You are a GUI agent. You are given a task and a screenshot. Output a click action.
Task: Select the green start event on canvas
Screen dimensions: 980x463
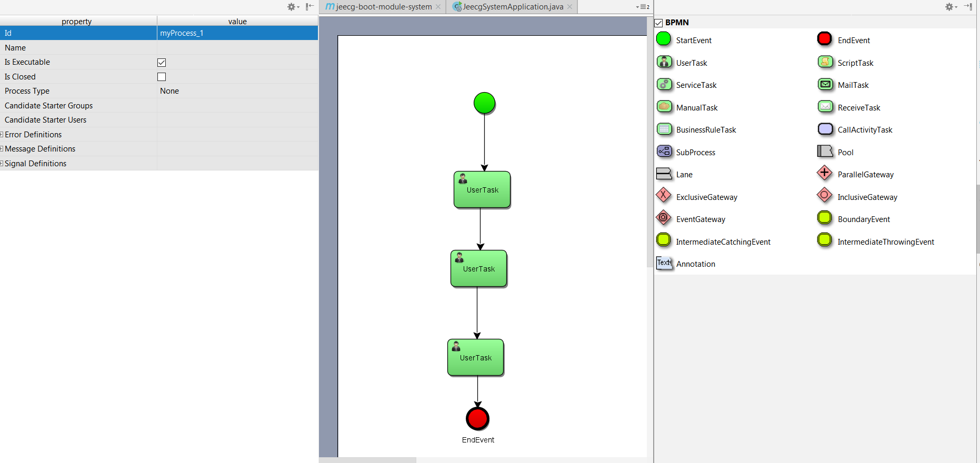[484, 103]
